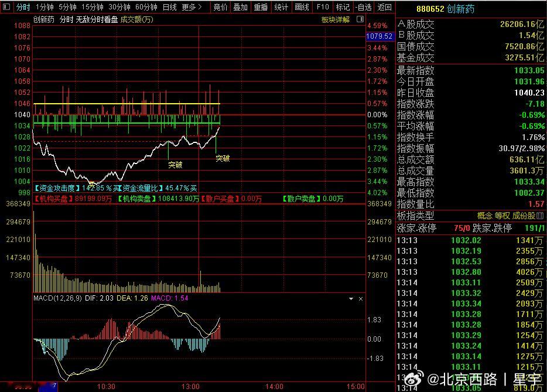Select the 今日开盘 row
Image resolution: width=547 pixels, height=392 pixels.
coord(471,81)
